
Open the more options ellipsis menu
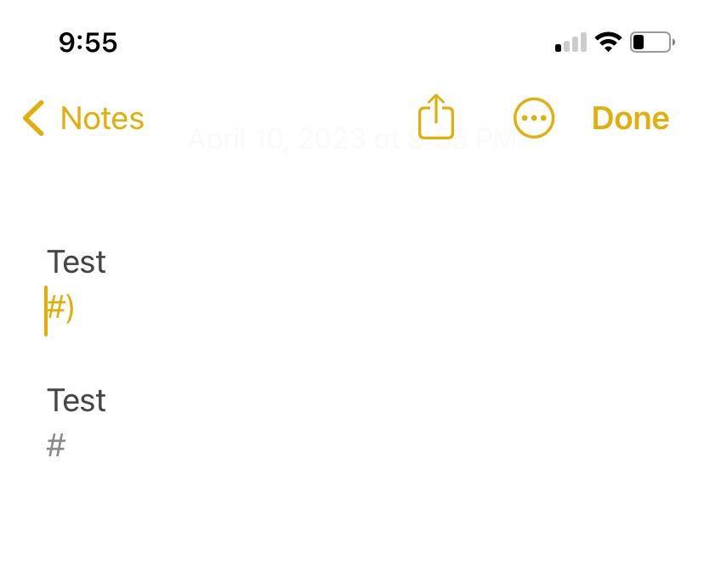(534, 118)
